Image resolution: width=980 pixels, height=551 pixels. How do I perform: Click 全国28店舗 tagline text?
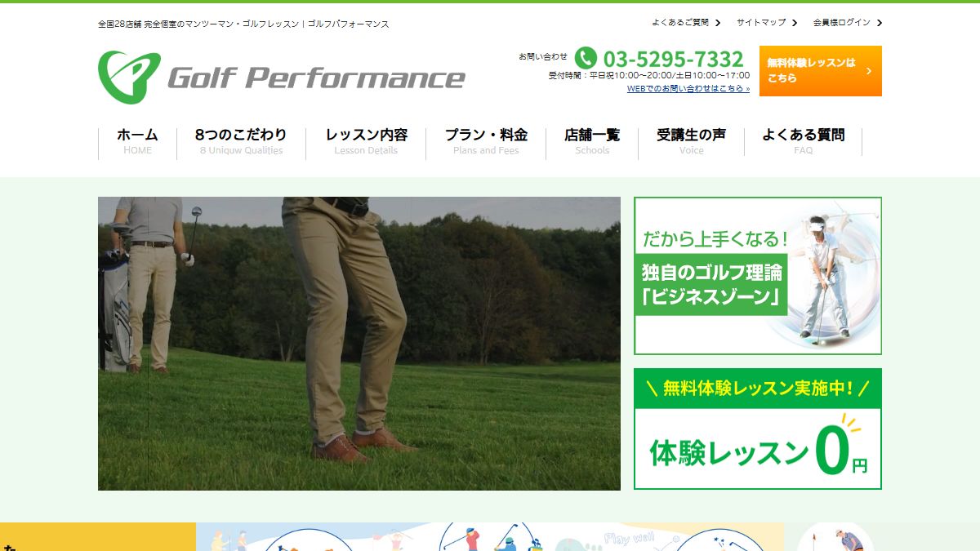pos(243,24)
